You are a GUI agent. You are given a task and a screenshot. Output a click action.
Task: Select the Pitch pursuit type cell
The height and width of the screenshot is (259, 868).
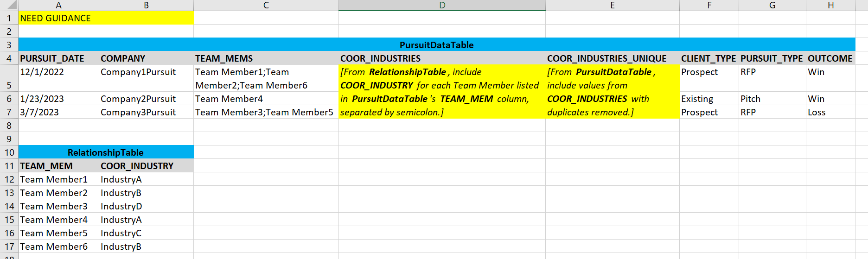click(772, 99)
